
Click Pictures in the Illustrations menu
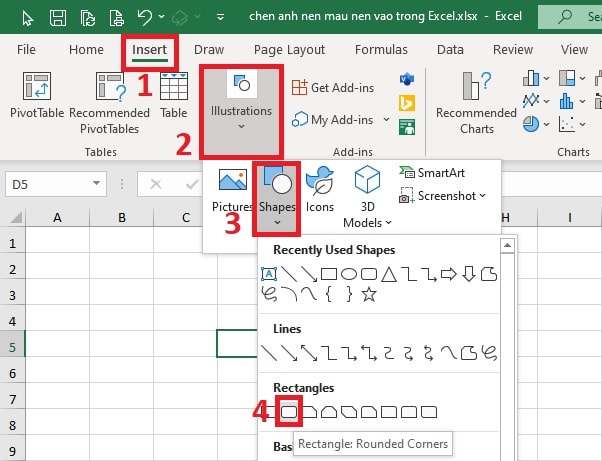[232, 191]
